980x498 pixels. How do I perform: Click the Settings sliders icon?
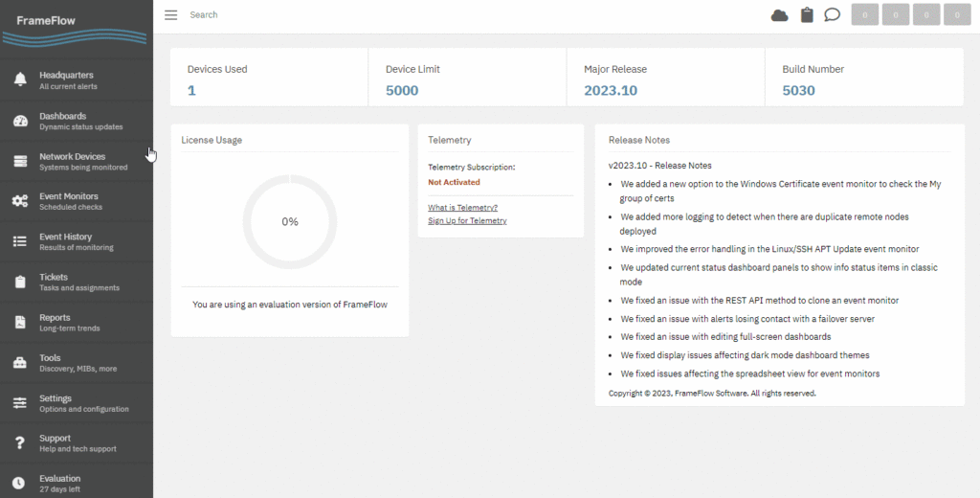(20, 403)
